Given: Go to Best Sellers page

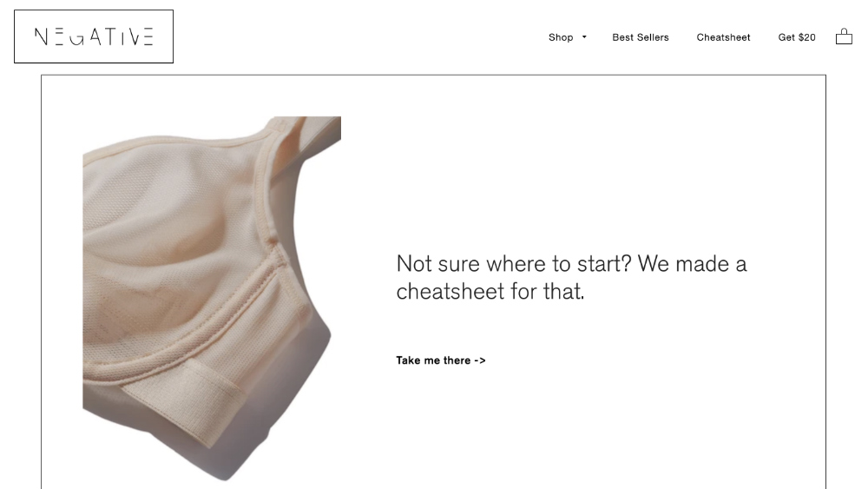Looking at the screenshot, I should pyautogui.click(x=641, y=37).
